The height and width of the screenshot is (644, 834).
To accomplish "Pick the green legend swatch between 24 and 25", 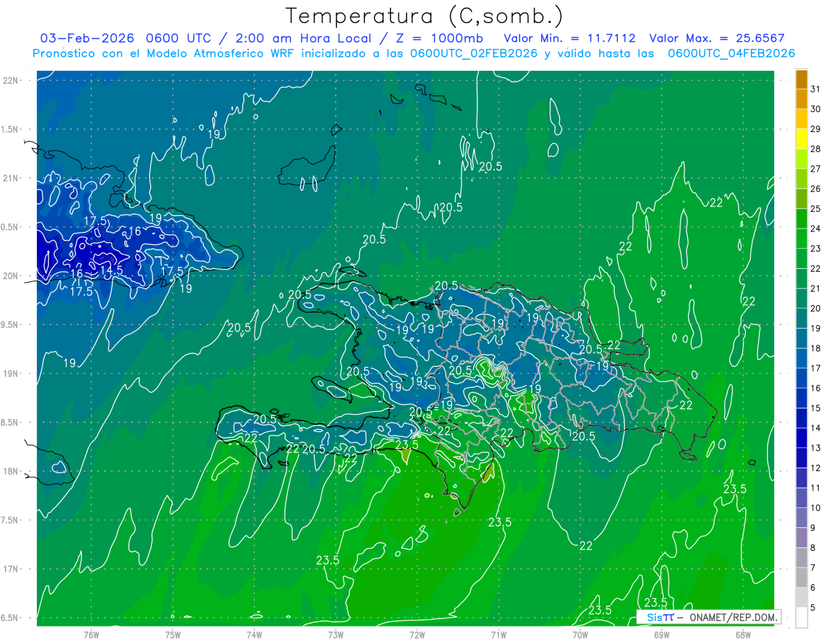I will tap(801, 218).
